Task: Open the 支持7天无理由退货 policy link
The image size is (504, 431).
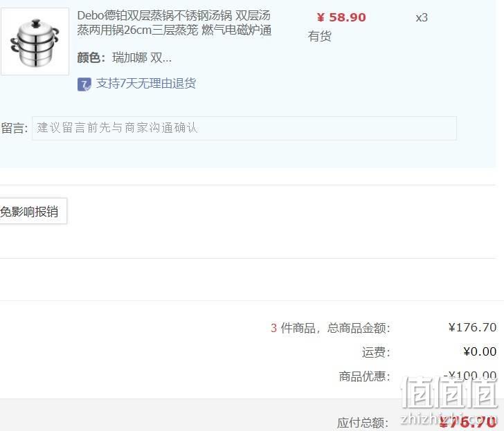Action: [146, 84]
